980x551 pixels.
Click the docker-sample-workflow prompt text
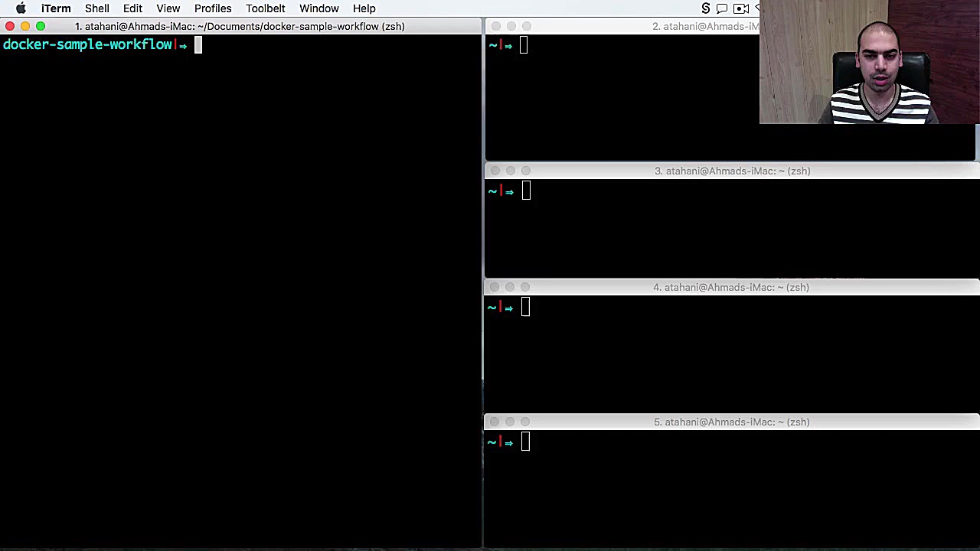tap(87, 44)
